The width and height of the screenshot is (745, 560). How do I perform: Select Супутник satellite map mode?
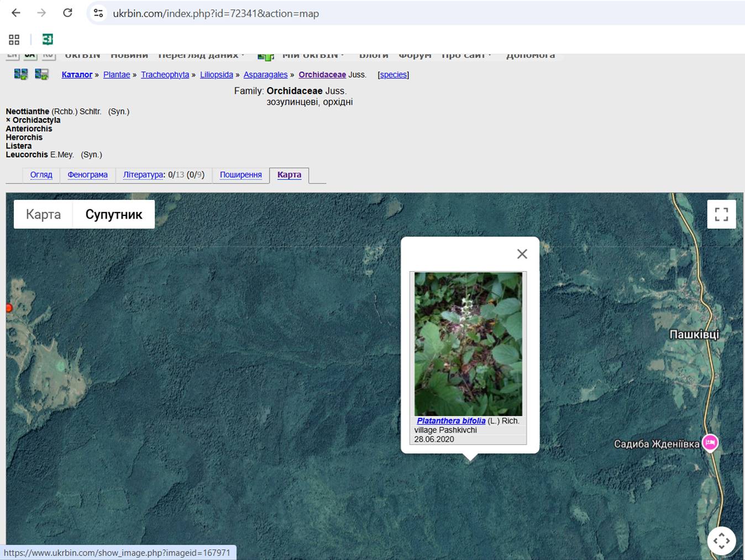click(114, 214)
